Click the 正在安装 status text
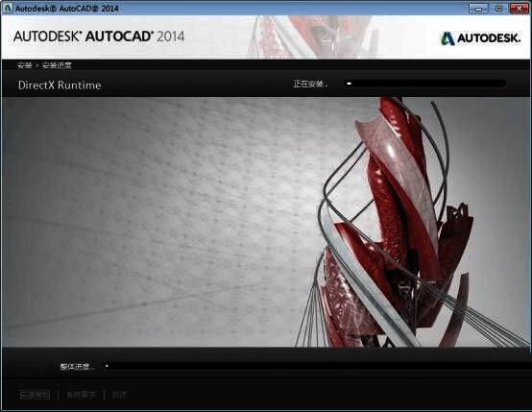Viewport: 532px width, 412px height. coord(310,84)
